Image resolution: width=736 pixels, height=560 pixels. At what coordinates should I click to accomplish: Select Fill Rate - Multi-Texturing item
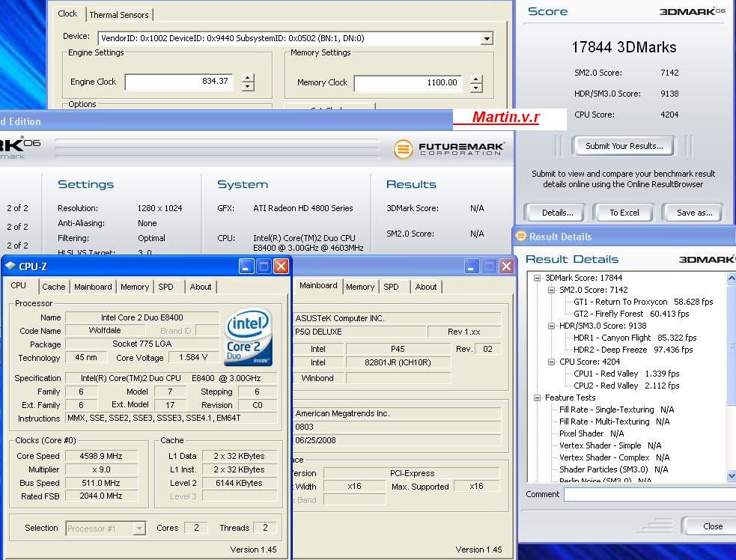coord(614,421)
